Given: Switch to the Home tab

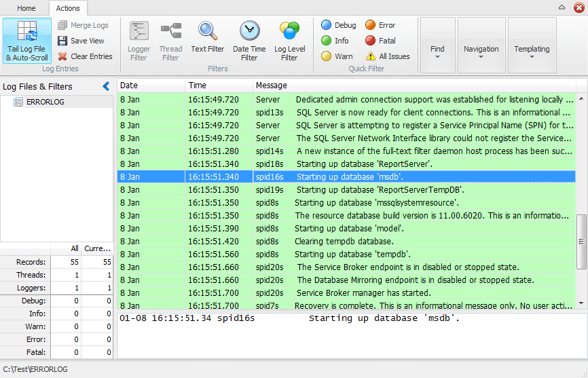Looking at the screenshot, I should [26, 8].
